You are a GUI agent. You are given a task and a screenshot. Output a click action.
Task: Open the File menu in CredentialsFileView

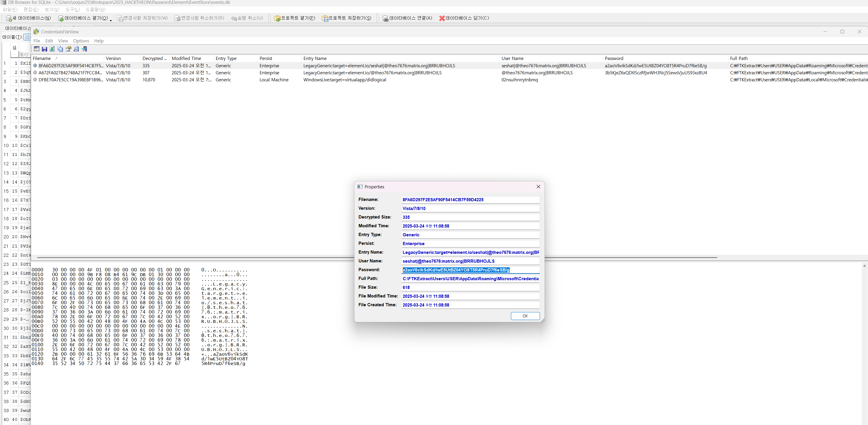[37, 41]
